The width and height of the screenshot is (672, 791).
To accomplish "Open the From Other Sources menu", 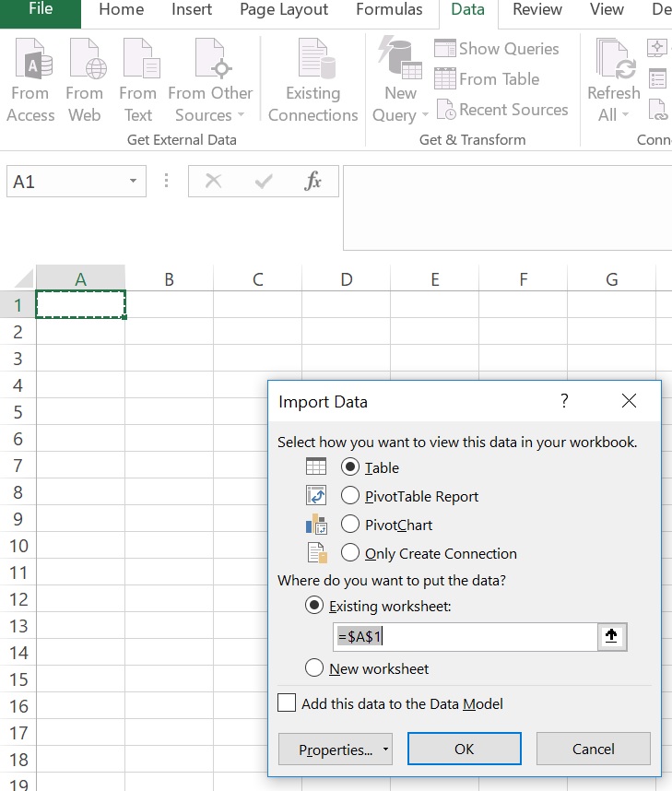I will 210,81.
